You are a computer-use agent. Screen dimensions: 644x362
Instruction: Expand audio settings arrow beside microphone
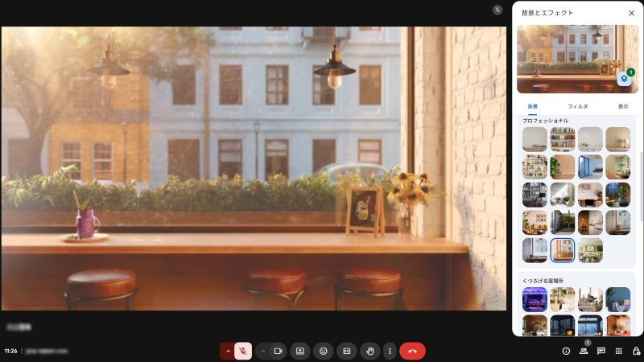pos(227,351)
